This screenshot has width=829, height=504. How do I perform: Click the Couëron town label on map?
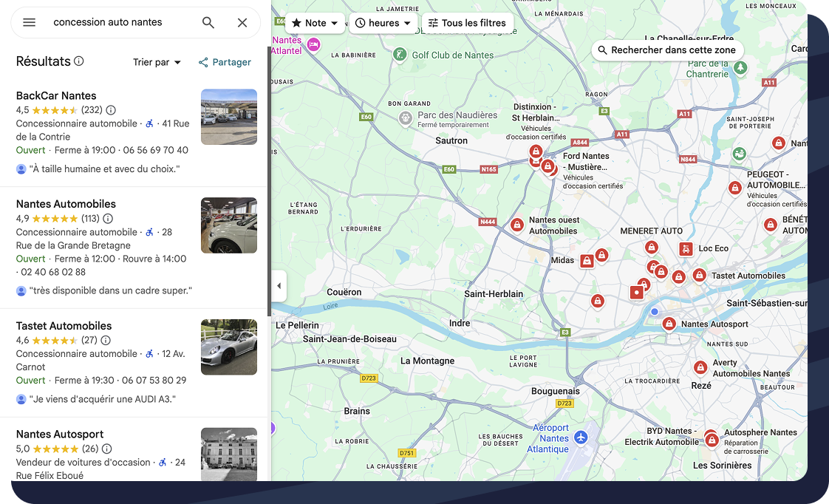click(x=344, y=292)
